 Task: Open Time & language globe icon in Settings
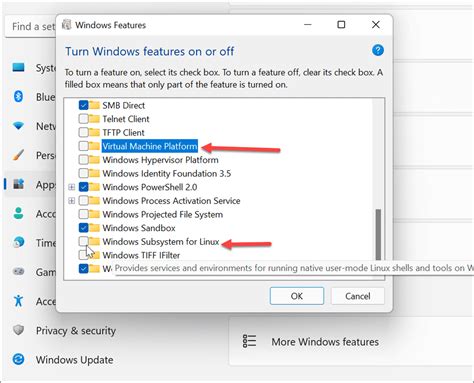click(18, 242)
